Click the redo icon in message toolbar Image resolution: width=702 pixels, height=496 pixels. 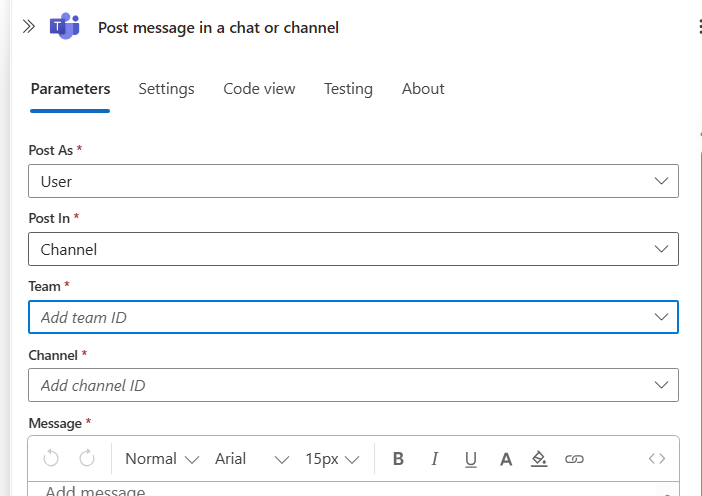(x=87, y=458)
